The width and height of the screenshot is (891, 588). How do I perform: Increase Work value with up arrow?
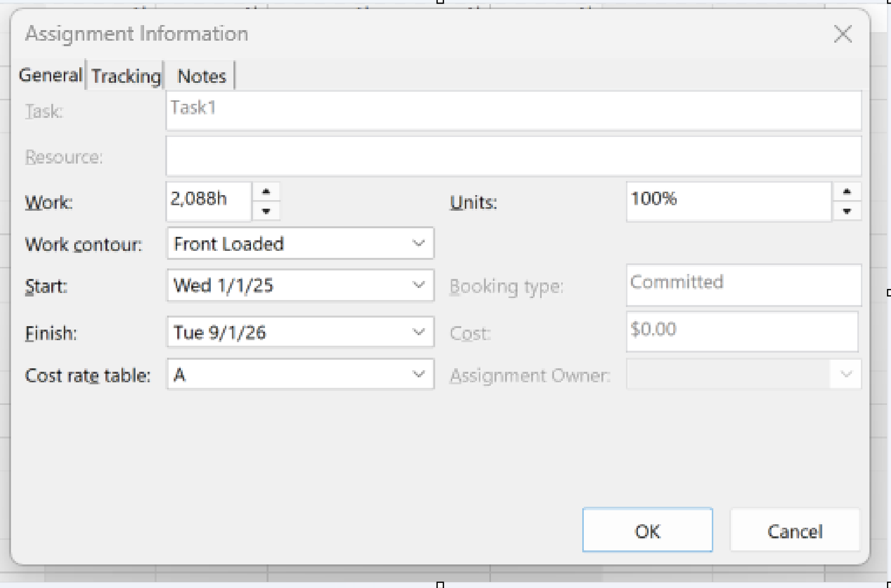(266, 192)
